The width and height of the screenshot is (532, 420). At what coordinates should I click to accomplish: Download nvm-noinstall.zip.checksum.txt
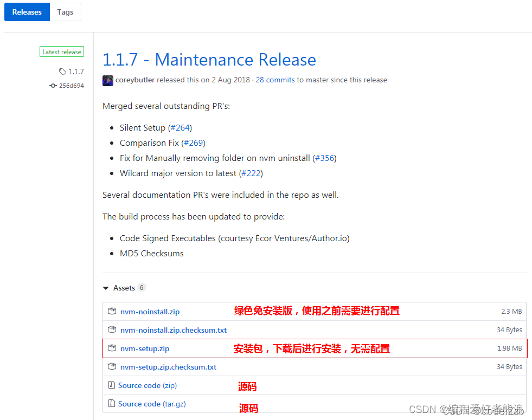click(174, 330)
